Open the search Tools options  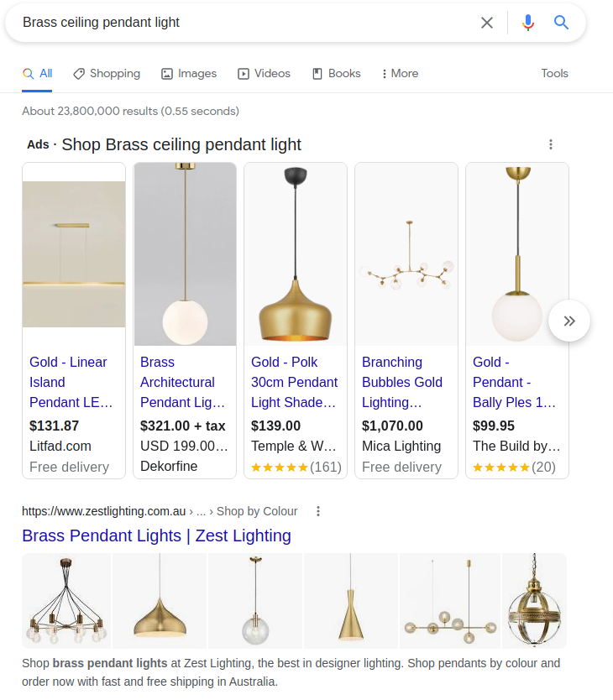(x=554, y=74)
